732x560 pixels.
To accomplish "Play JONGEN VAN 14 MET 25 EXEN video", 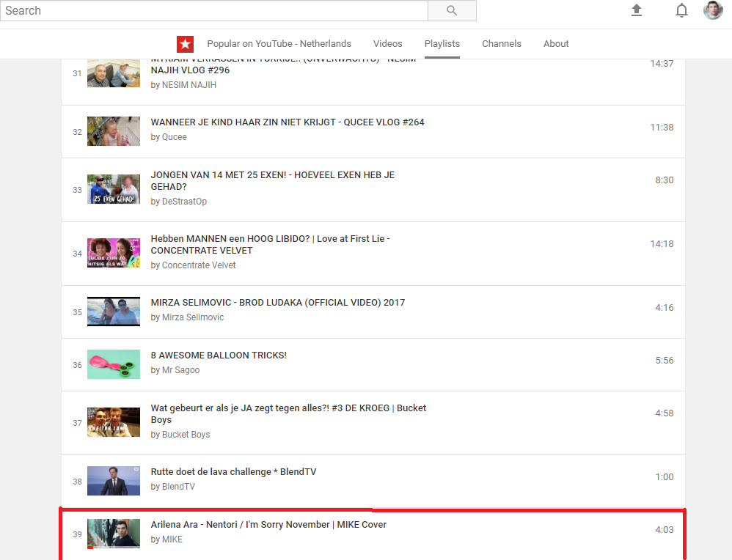I will 273,180.
